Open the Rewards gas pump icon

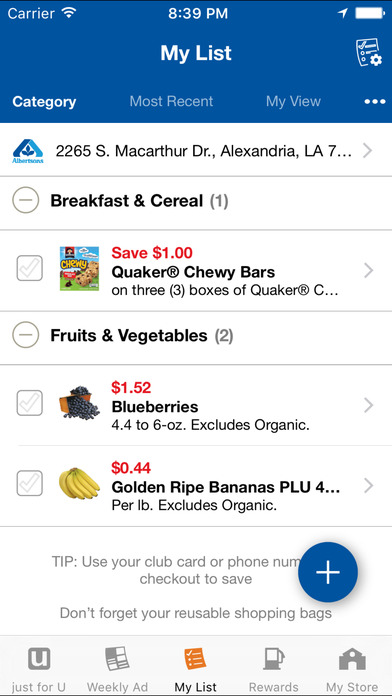(273, 659)
